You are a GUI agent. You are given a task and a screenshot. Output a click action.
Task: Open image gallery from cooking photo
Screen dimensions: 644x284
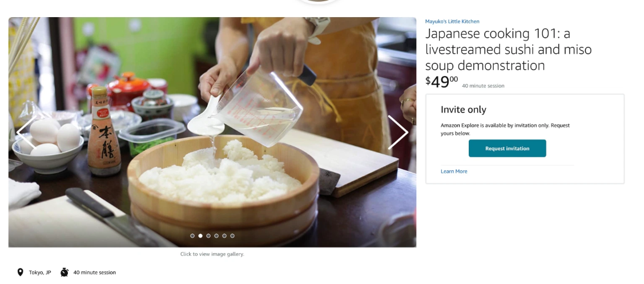coord(212,132)
